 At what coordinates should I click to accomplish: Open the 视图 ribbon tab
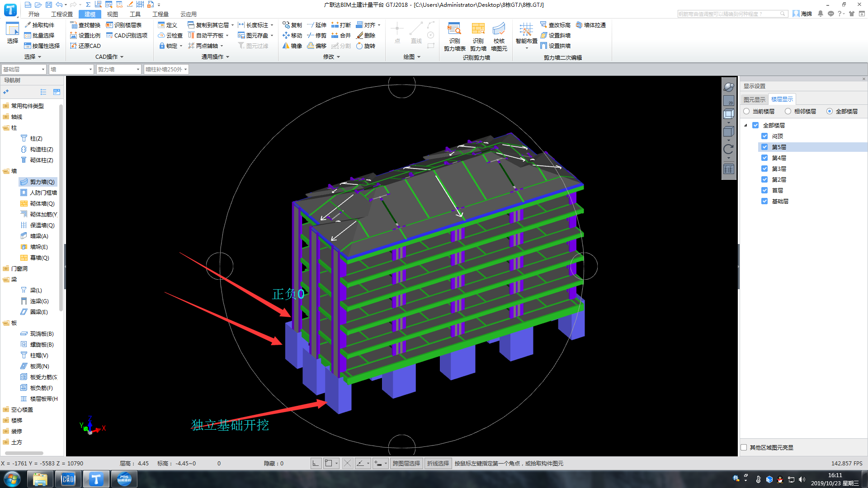point(112,14)
